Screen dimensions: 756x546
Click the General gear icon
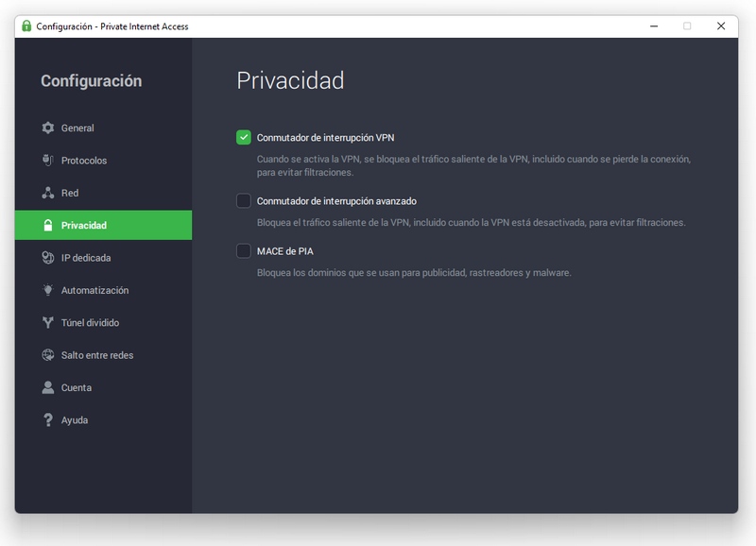pos(48,128)
